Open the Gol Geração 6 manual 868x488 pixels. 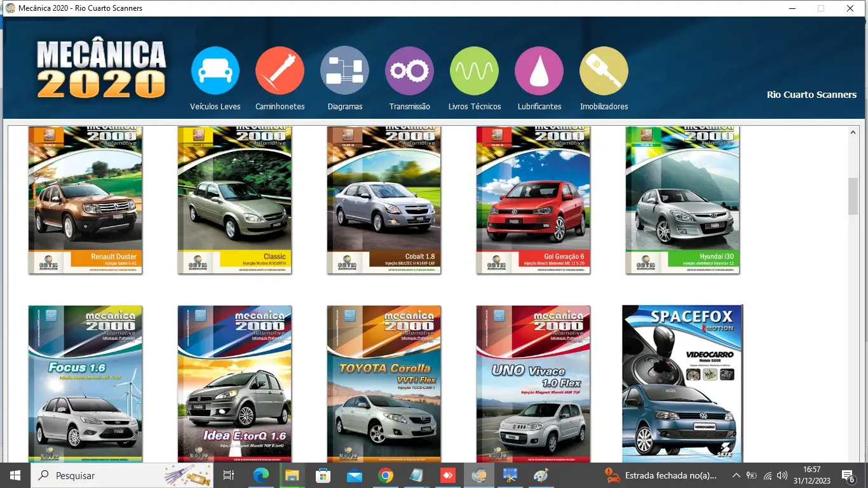(533, 200)
